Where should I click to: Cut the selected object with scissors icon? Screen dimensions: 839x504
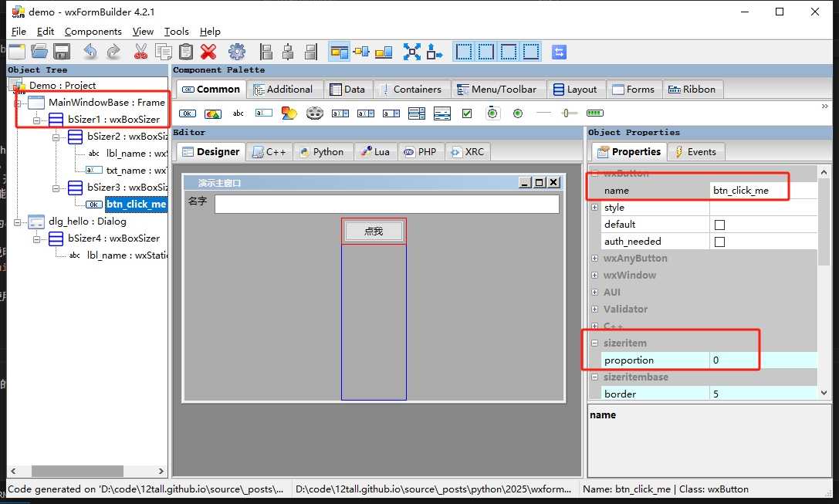pos(140,52)
